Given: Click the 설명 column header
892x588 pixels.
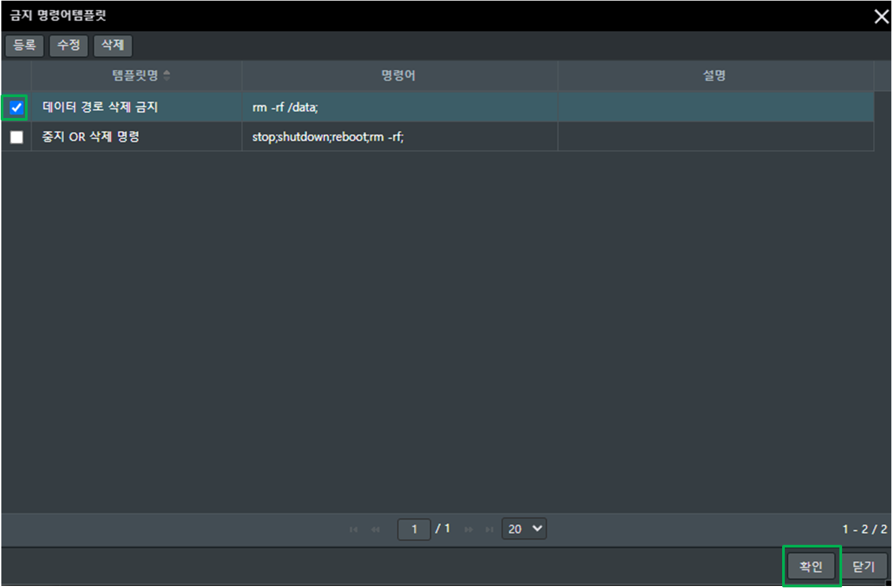Looking at the screenshot, I should pyautogui.click(x=715, y=76).
